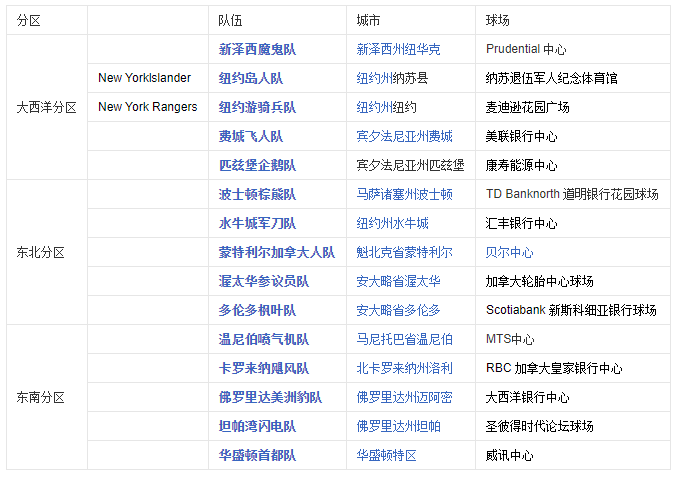This screenshot has width=677, height=479.
Task: Select the RBC 加拿大皇家银行中心 cell
Action: click(x=573, y=368)
